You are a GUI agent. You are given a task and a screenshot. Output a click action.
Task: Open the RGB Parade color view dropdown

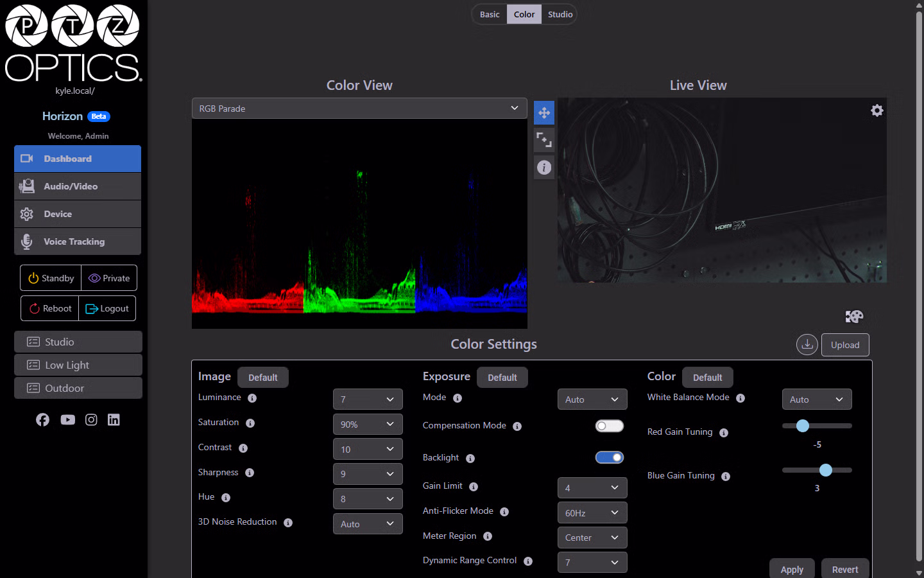[x=359, y=109]
